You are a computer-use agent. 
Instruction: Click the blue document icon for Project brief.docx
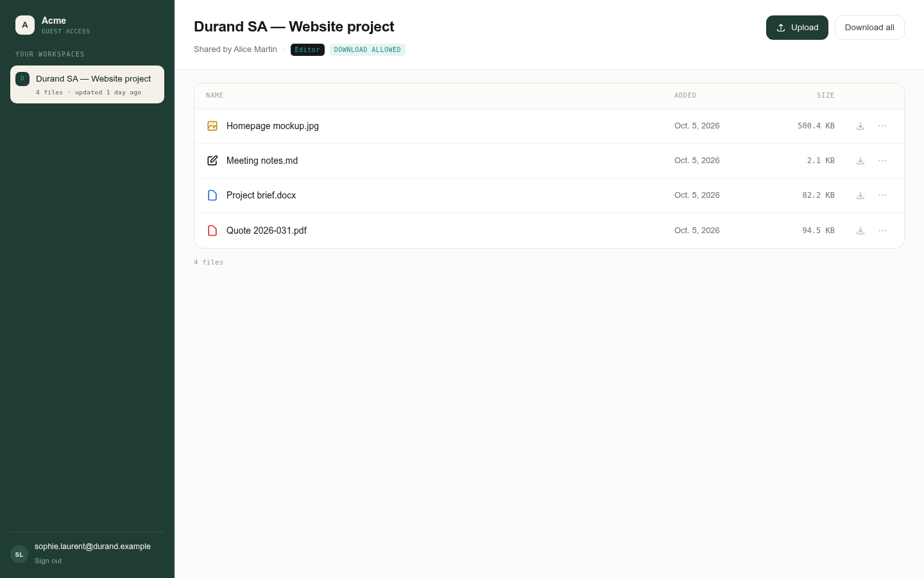212,195
